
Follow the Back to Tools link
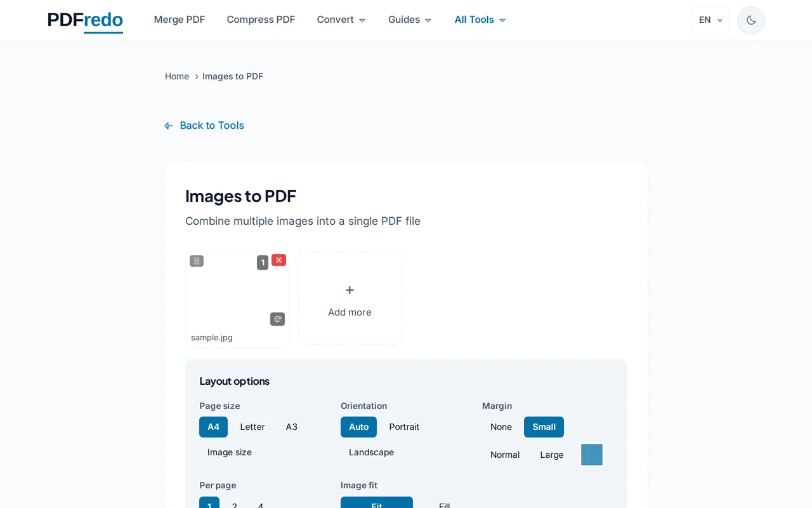tap(212, 125)
